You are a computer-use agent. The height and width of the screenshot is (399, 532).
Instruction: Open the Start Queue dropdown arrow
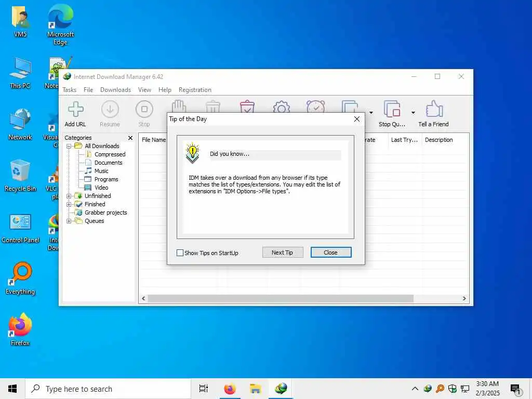pos(371,113)
